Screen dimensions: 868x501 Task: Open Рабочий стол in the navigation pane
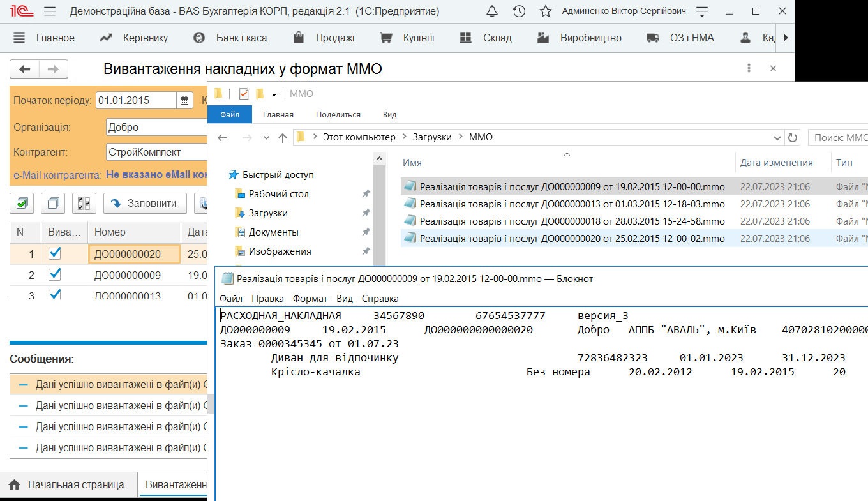279,193
